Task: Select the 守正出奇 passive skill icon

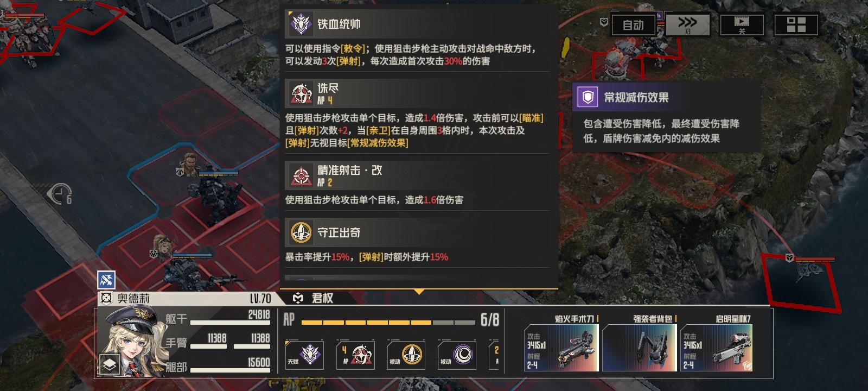Action: click(406, 355)
